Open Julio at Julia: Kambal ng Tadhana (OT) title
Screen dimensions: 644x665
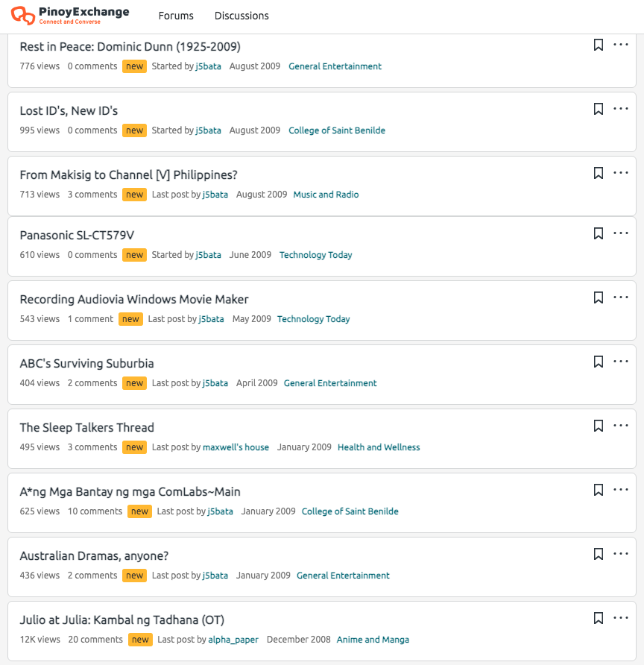click(122, 620)
